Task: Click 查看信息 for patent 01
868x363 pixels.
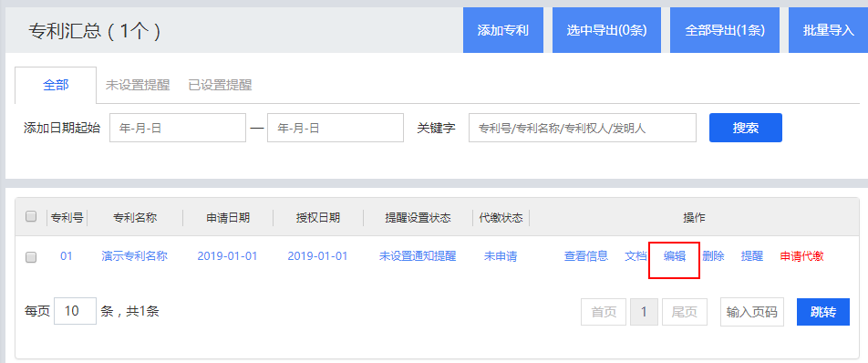Action: tap(586, 256)
